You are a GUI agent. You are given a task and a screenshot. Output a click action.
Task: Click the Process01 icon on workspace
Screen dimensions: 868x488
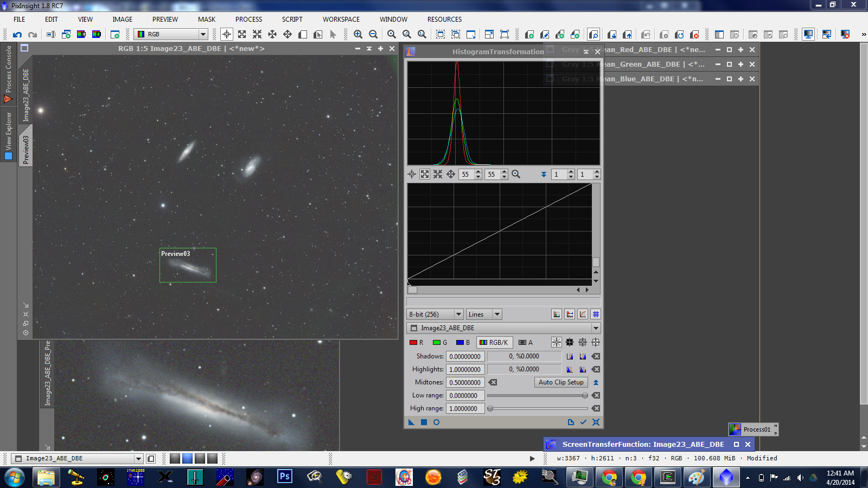point(753,429)
